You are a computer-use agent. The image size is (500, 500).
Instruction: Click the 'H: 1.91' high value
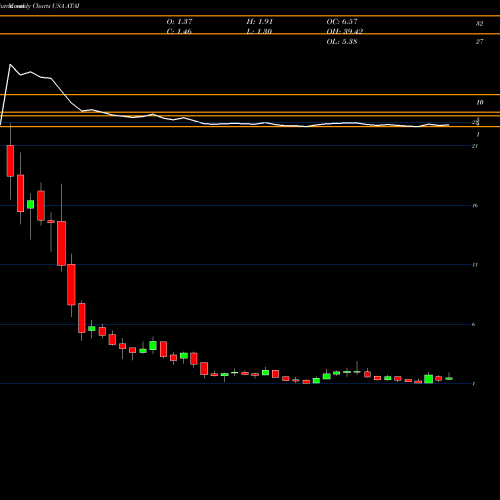tap(260, 22)
